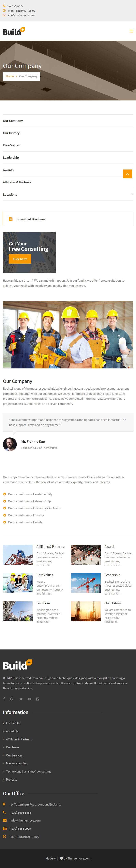Open the hamburger menu icon
This screenshot has height=868, width=136.
131,31
